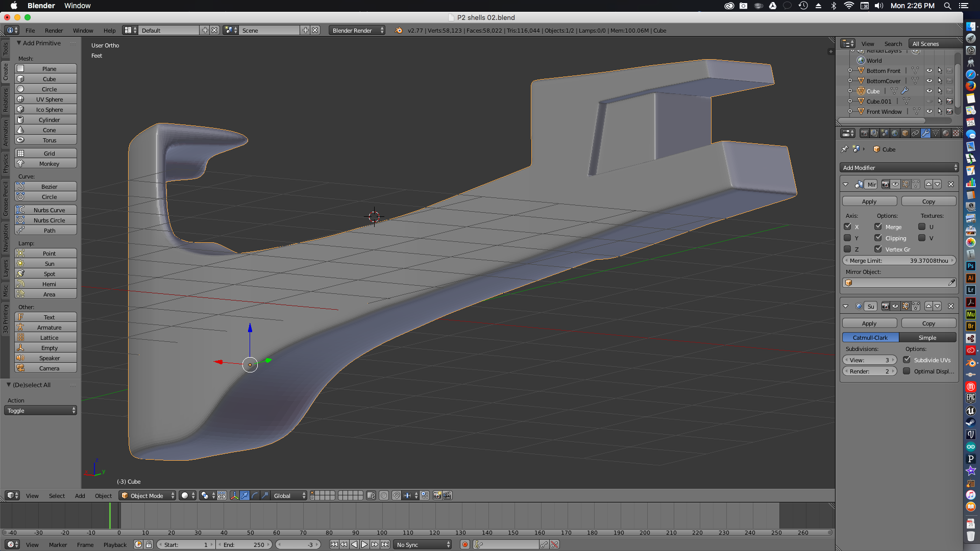Click the Play Reverse button in the timeline
Viewport: 980px width, 551px height.
pos(354,544)
